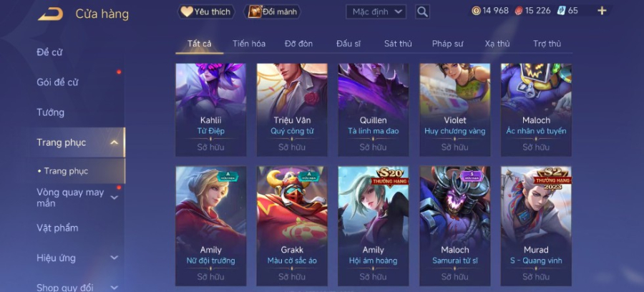Click the back arrow icon beside Cửa hàng

click(51, 14)
